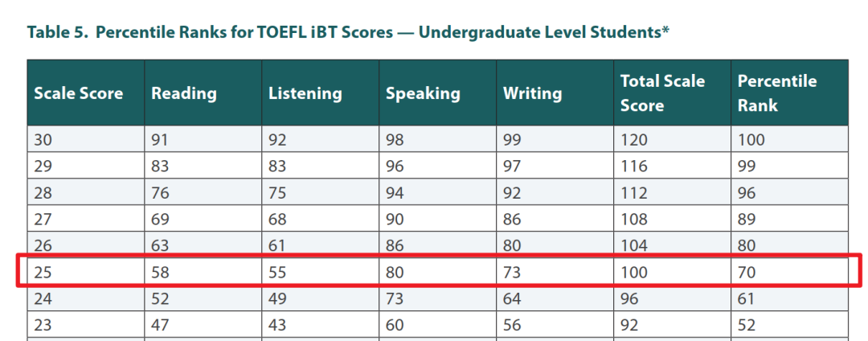
Task: Click percentile rank 96 cell
Action: point(790,192)
